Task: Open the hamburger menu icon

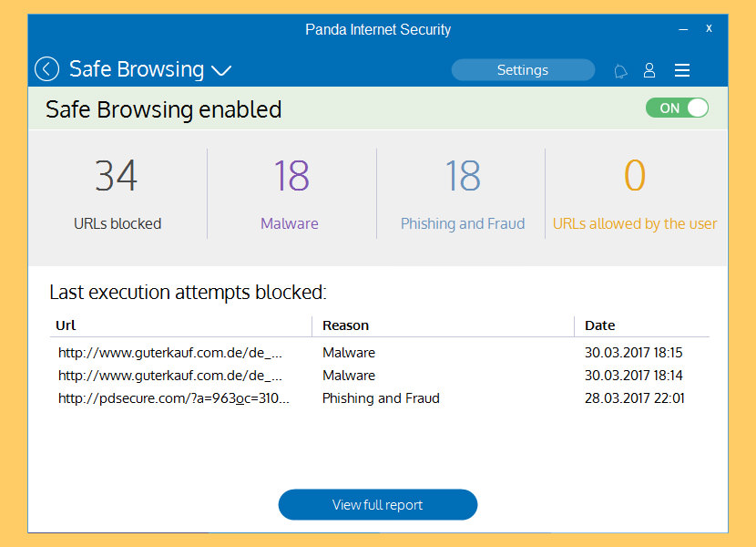Action: [681, 70]
